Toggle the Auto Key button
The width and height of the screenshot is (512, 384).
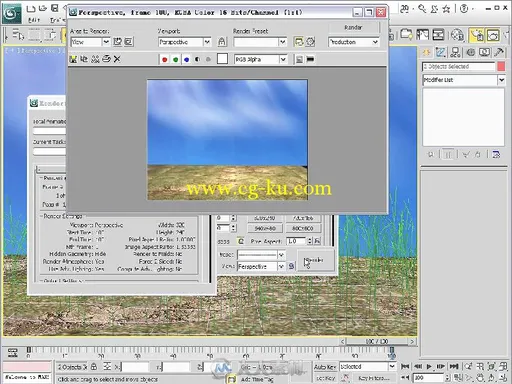tap(325, 367)
